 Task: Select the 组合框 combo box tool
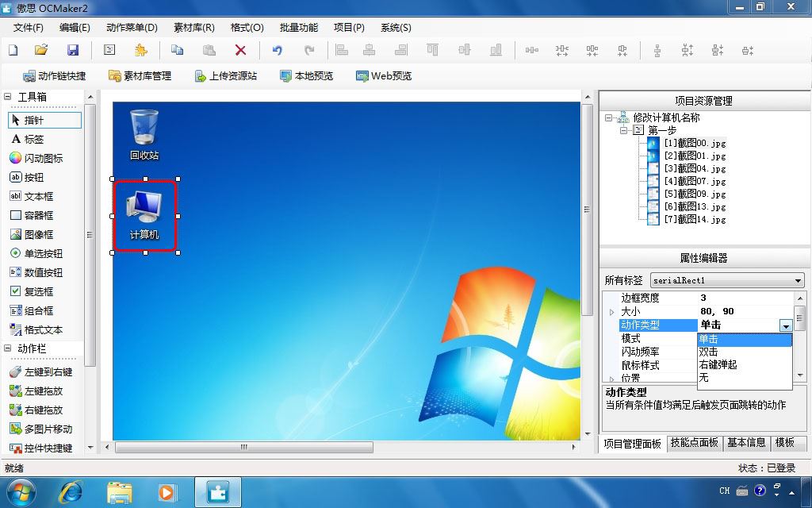32,311
